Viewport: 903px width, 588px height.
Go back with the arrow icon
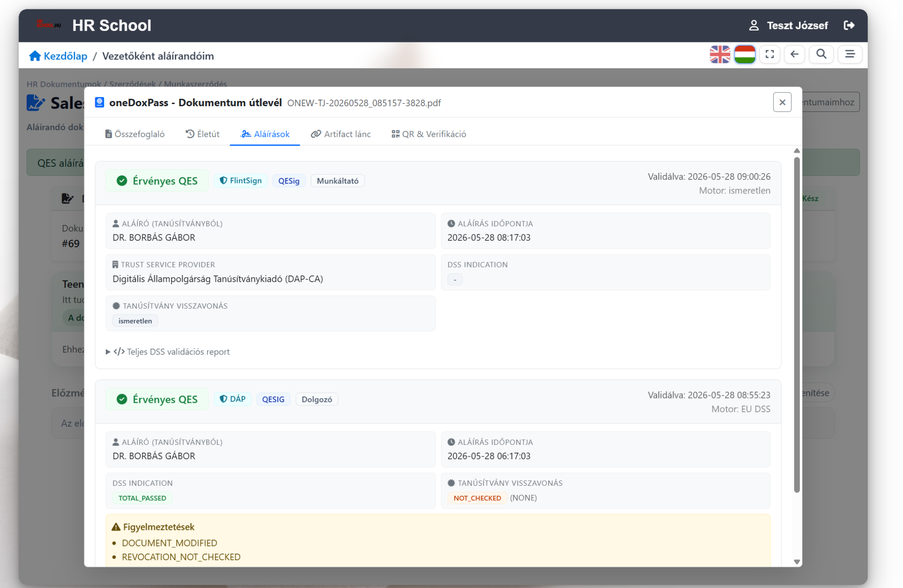coord(795,54)
